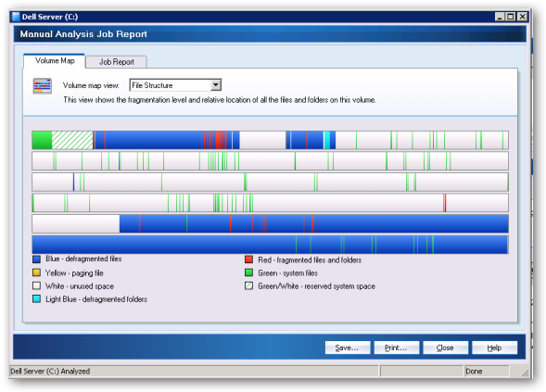Click the light blue segment in first map row

(x=327, y=140)
